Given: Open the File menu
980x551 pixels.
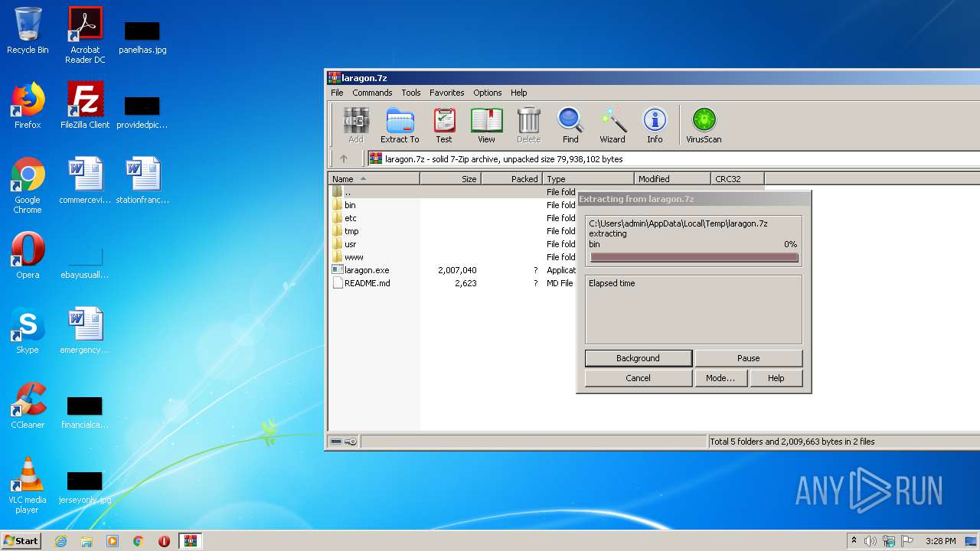Looking at the screenshot, I should [337, 93].
